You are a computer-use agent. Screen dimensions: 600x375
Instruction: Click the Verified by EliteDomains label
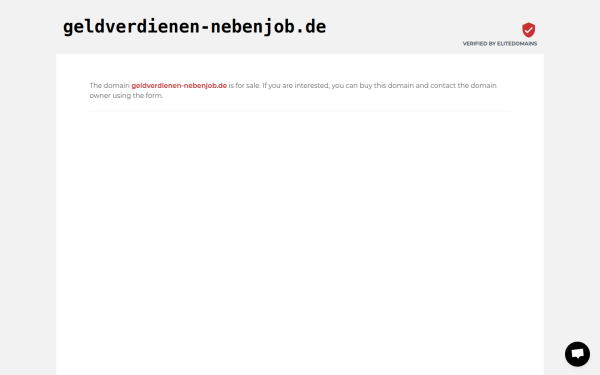500,44
